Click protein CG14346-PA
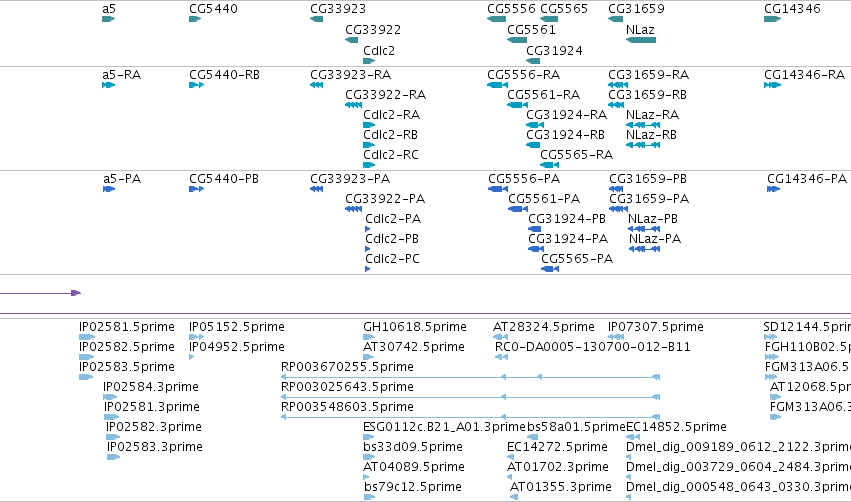This screenshot has width=851, height=502. 806,179
